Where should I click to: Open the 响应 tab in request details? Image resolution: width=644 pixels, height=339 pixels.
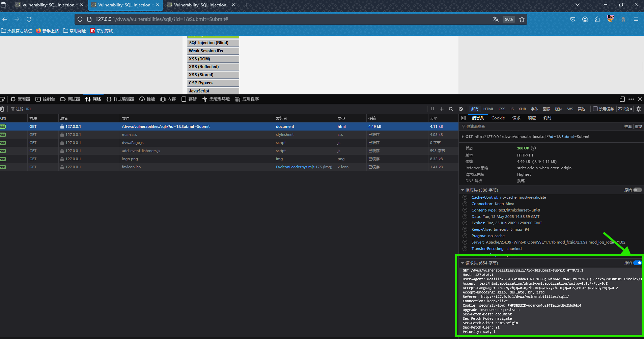pos(532,118)
